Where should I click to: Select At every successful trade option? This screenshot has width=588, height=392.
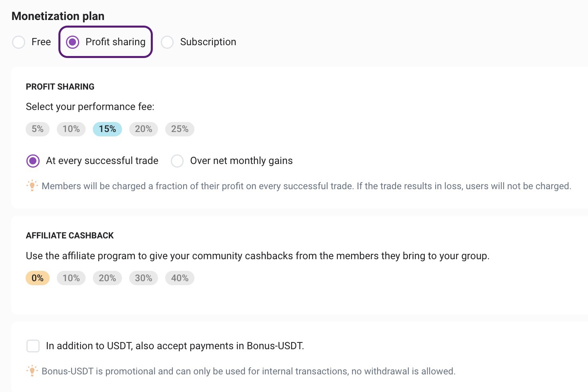coord(33,161)
